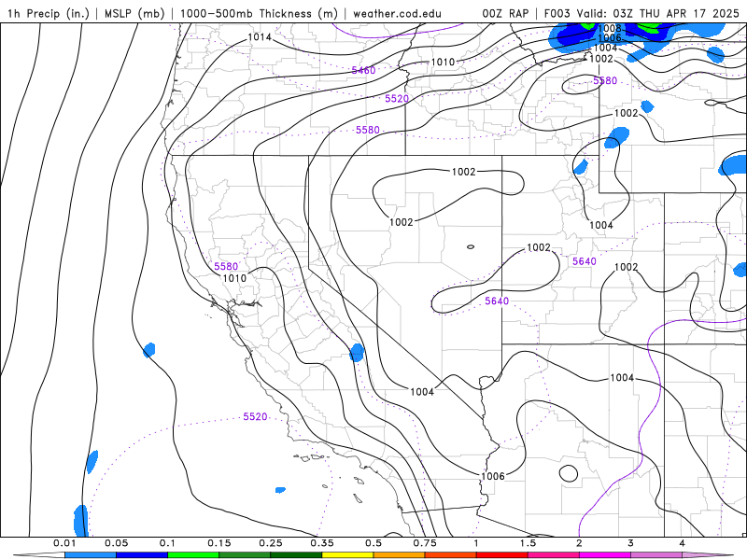Click the '0.25' colorbar scale value
Image resolution: width=747 pixels, height=560 pixels.
point(271,543)
